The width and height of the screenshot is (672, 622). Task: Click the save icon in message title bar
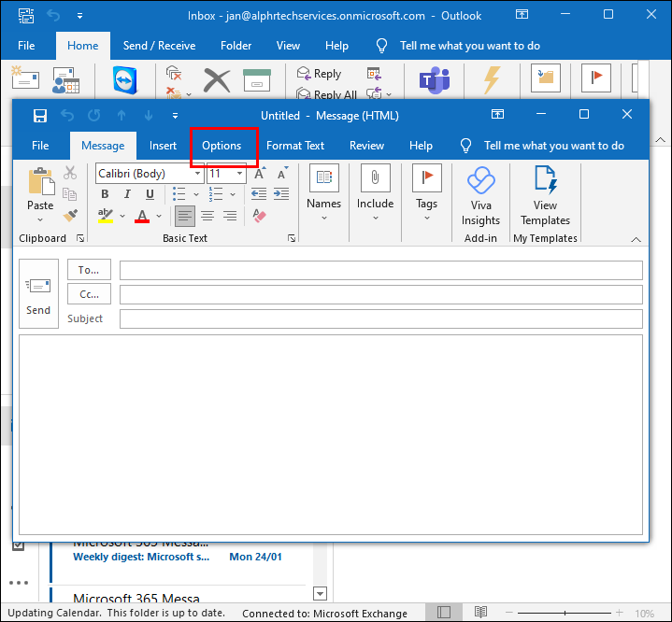point(40,116)
